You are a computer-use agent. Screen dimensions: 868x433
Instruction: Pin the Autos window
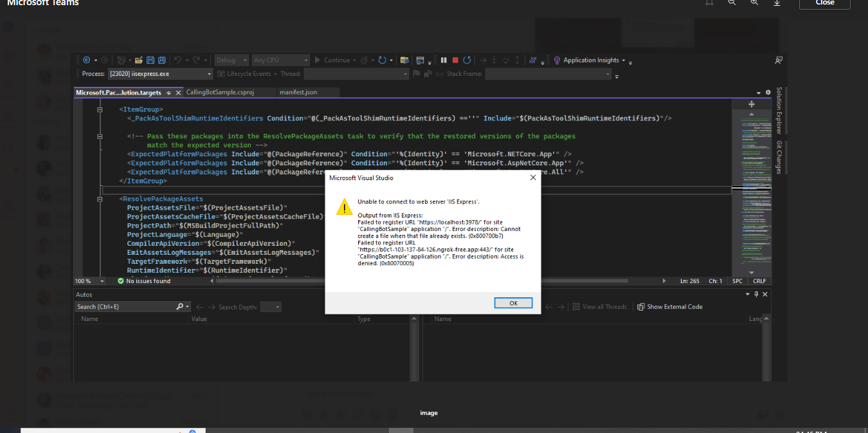coord(756,294)
